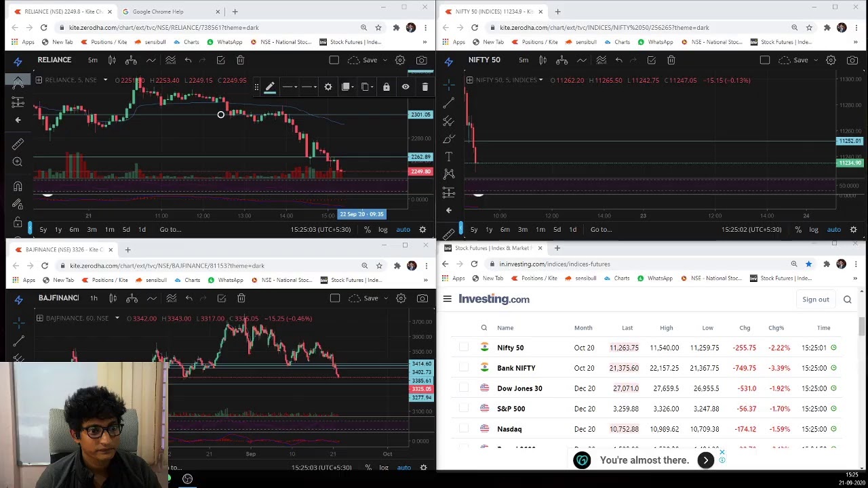Hide drawing with floating toolbar eye icon
The image size is (868, 488).
pyautogui.click(x=406, y=87)
